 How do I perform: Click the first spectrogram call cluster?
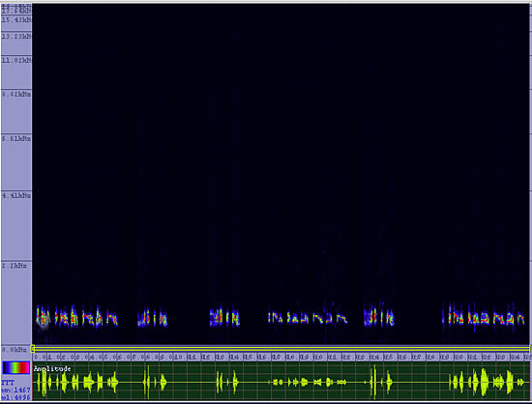click(77, 318)
